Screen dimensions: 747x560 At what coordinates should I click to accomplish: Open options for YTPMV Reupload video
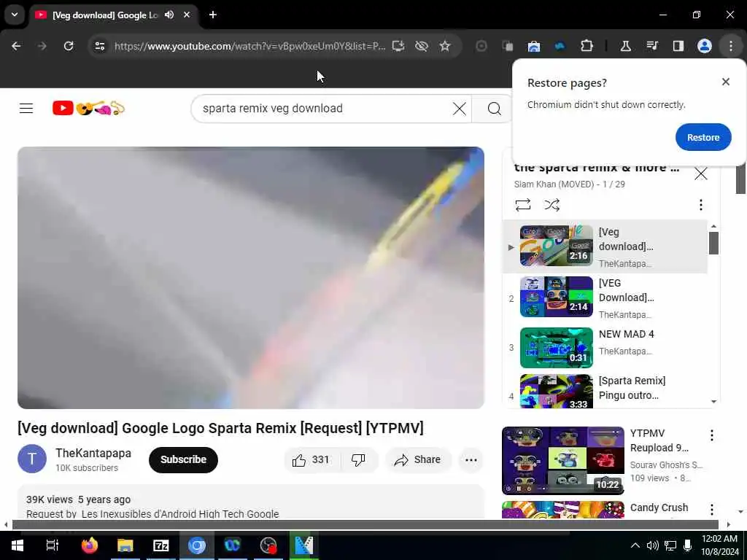point(712,435)
